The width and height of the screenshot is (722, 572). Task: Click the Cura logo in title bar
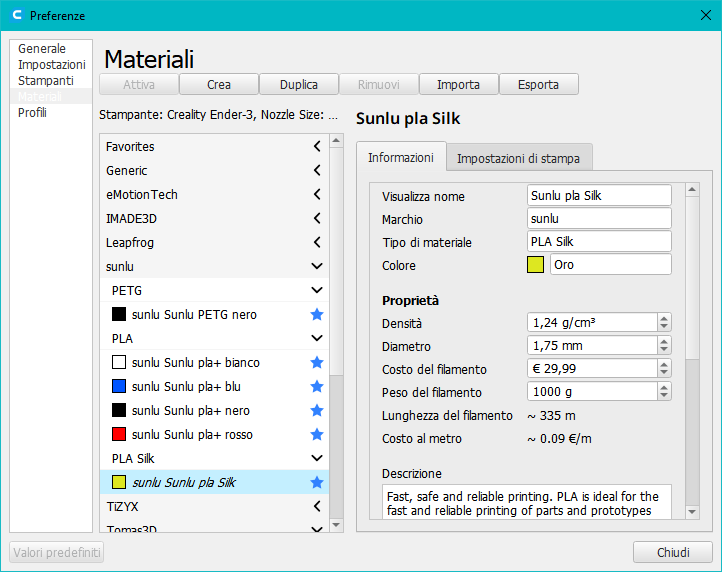14,15
